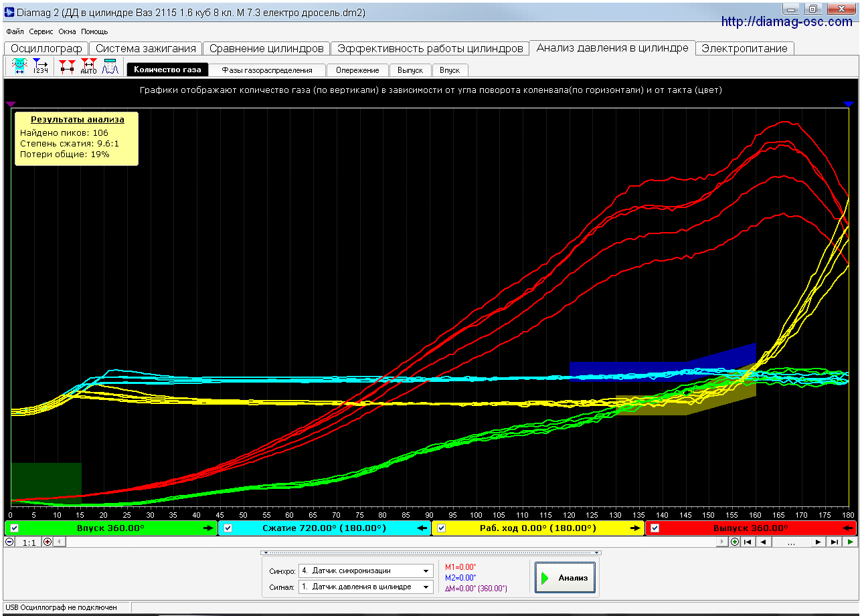Open the Сервис menu
The height and width of the screenshot is (616, 862).
(x=41, y=31)
